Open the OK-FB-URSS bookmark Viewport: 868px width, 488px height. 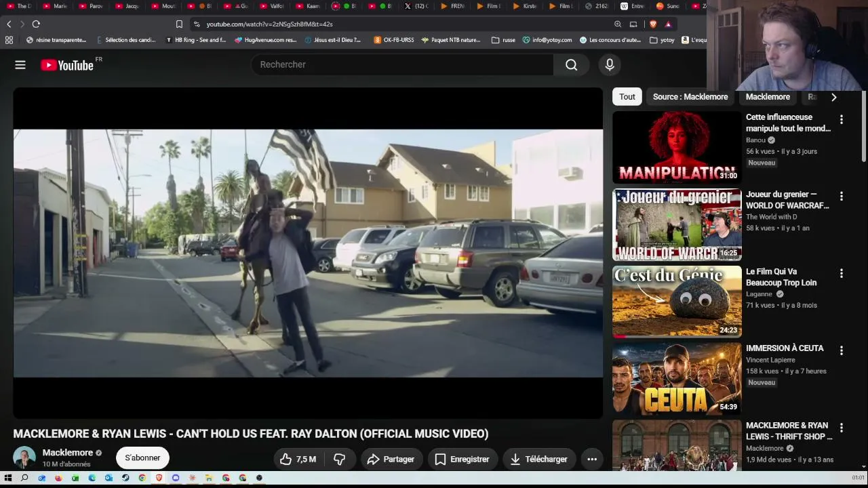coord(394,40)
